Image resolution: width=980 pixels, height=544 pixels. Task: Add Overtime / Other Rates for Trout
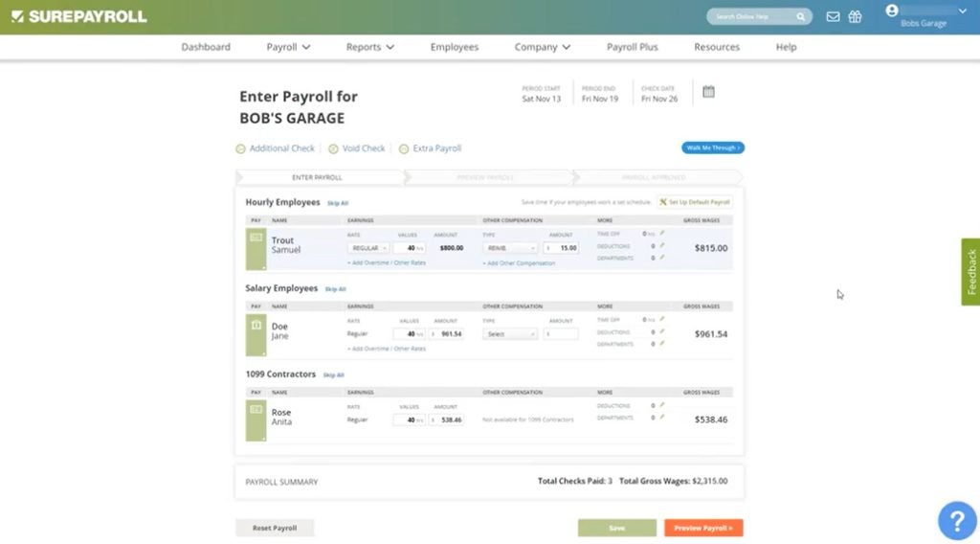(x=387, y=263)
